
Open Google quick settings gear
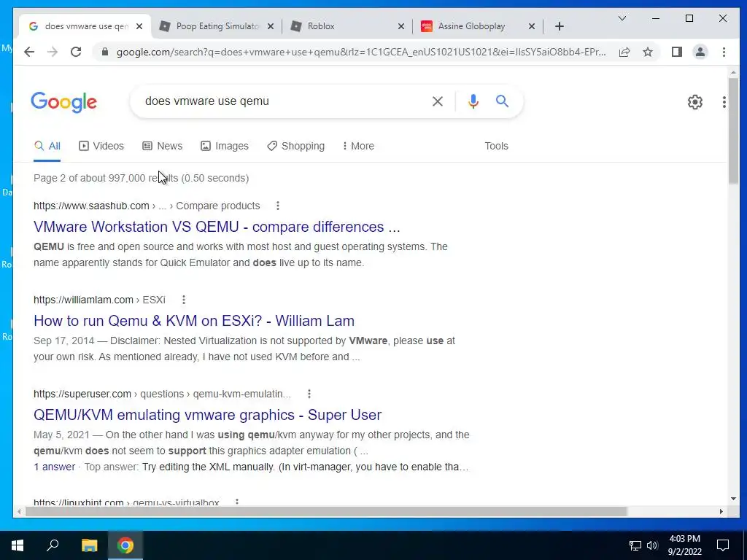tap(695, 101)
